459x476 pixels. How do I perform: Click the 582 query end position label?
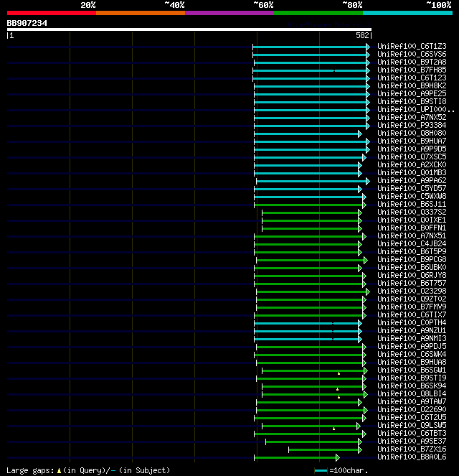362,35
